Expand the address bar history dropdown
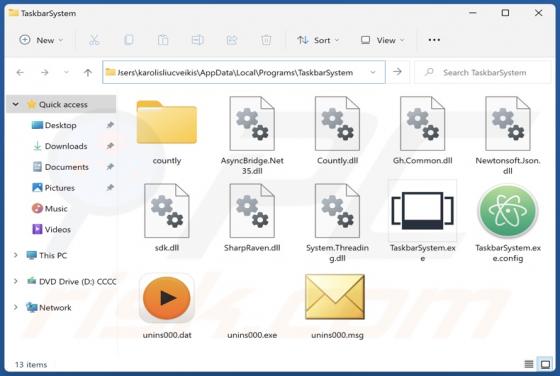The image size is (560, 376). tap(373, 72)
